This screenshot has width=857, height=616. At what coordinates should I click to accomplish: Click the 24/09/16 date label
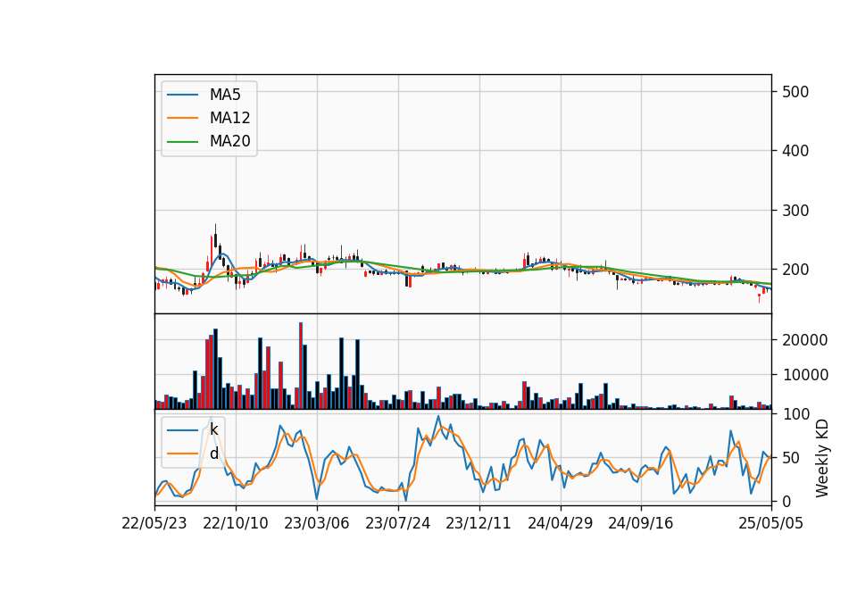[641, 523]
